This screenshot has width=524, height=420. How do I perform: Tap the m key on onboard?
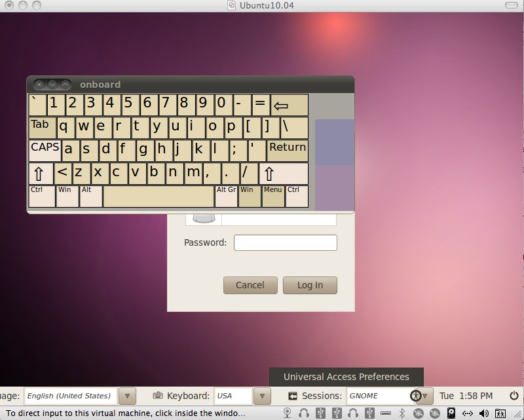[x=193, y=174]
